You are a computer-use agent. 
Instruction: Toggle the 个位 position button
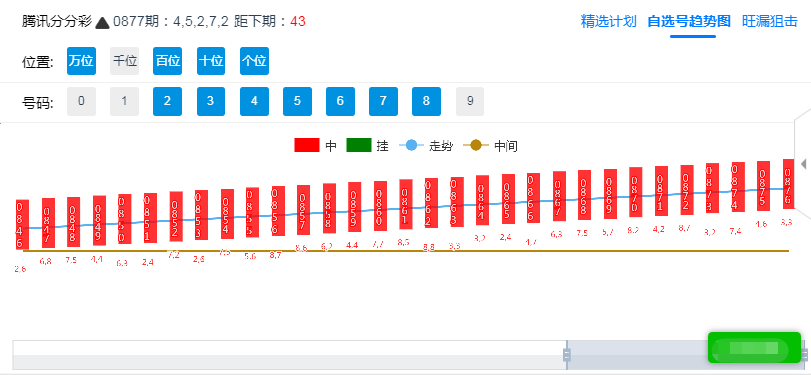[254, 61]
